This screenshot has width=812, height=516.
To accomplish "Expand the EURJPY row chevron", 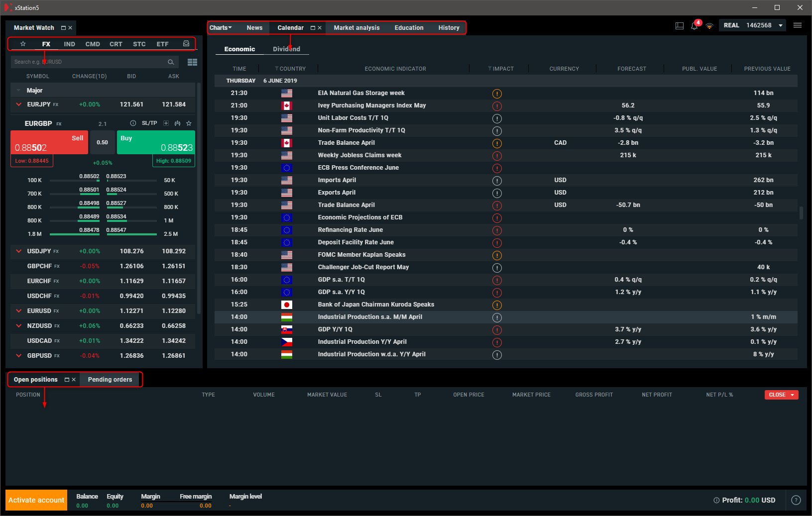I will 19,104.
